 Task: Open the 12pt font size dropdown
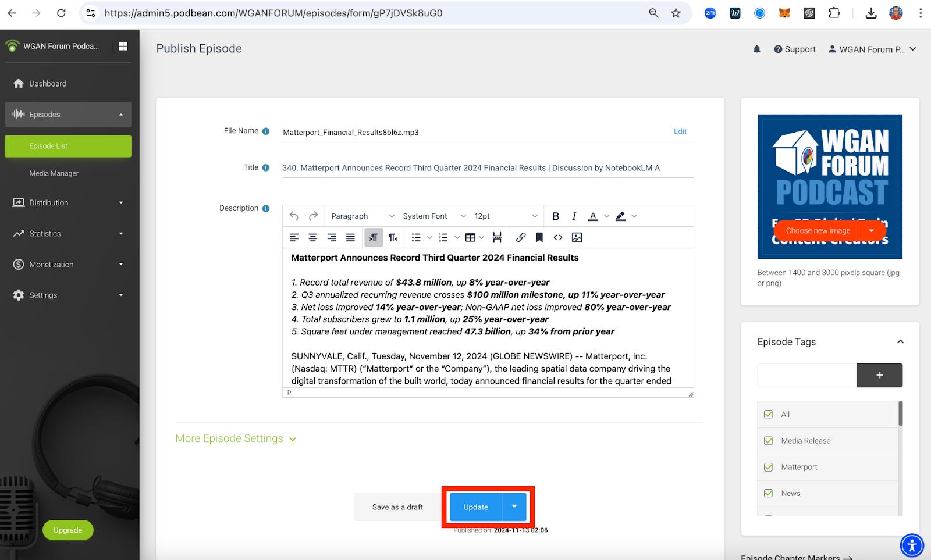click(506, 216)
